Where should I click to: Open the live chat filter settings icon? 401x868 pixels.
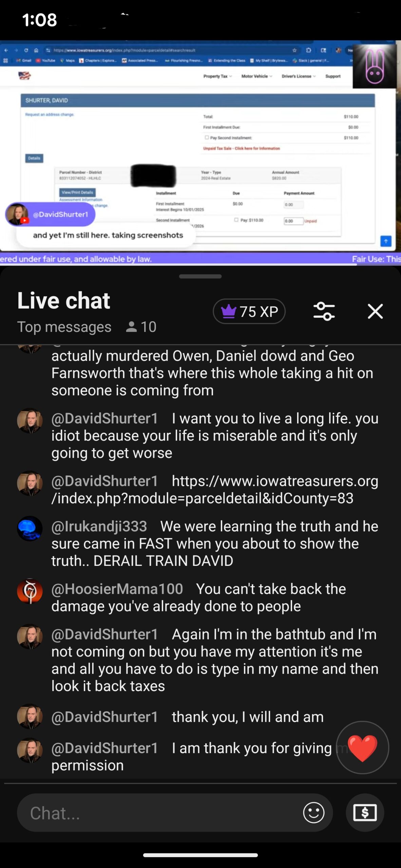click(324, 311)
